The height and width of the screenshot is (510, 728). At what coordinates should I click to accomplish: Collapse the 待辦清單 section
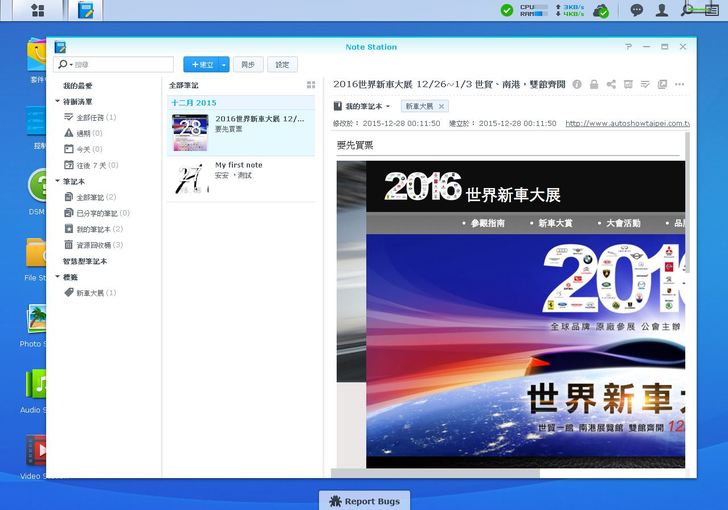click(58, 102)
